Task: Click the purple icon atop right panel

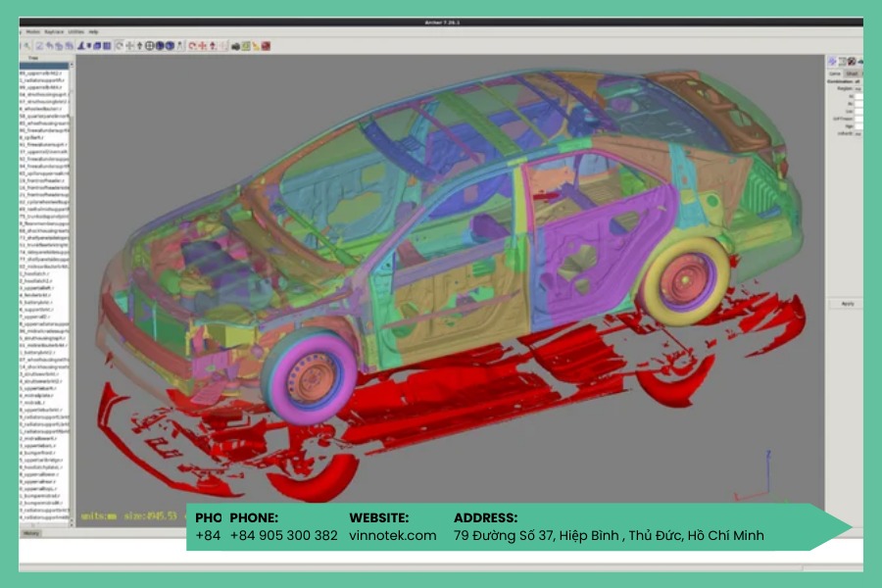Action: [x=832, y=62]
